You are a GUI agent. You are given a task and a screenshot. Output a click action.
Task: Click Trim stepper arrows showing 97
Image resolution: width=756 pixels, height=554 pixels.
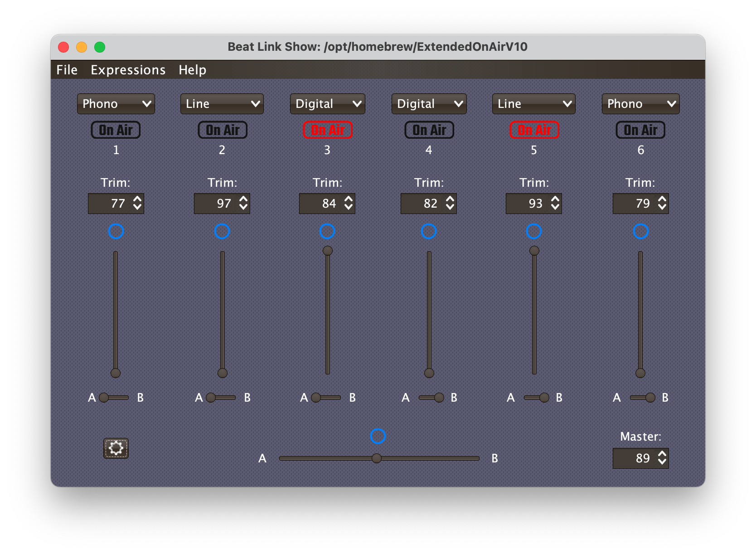click(x=244, y=204)
